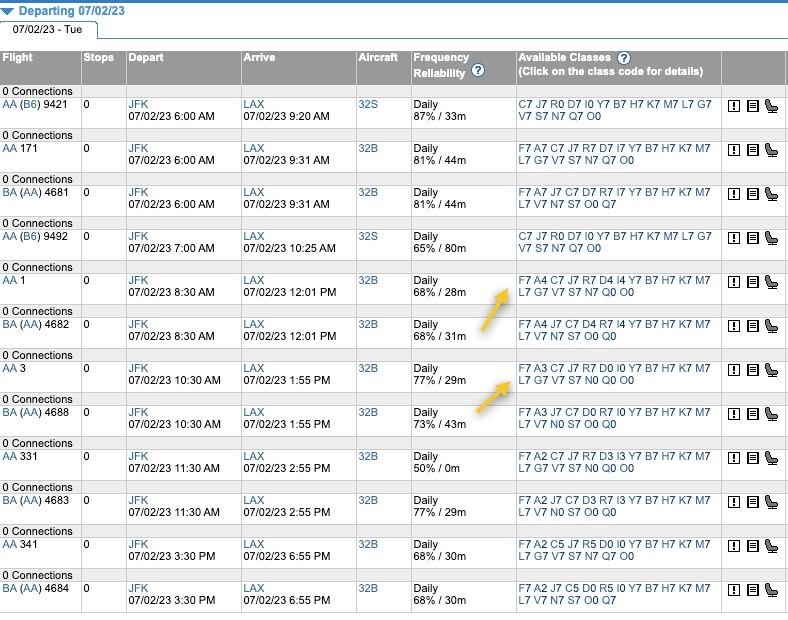Click R0 class code in 9421 row
The width and height of the screenshot is (788, 620).
coord(557,105)
